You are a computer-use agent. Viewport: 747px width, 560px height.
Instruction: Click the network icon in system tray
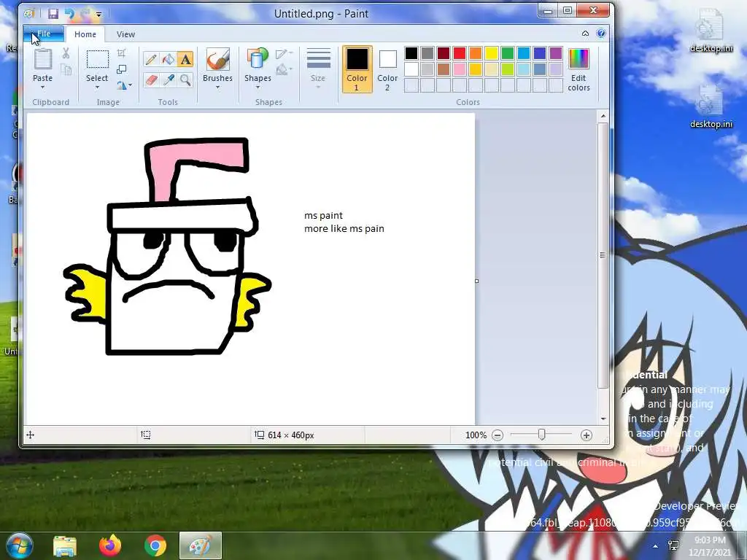[x=673, y=545]
